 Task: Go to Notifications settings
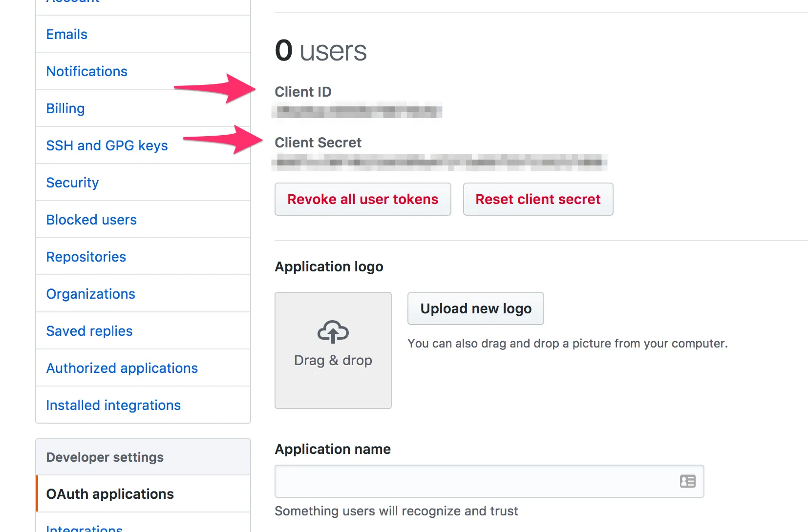pyautogui.click(x=87, y=71)
